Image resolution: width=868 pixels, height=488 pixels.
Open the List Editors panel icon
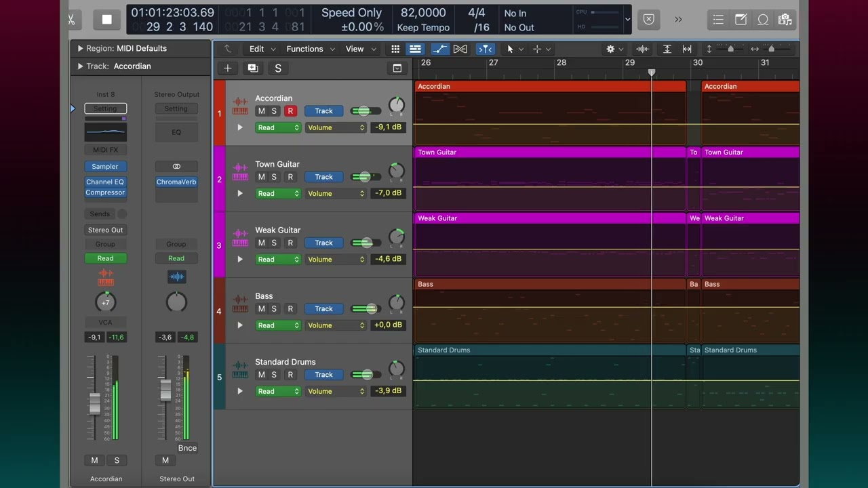(x=718, y=20)
